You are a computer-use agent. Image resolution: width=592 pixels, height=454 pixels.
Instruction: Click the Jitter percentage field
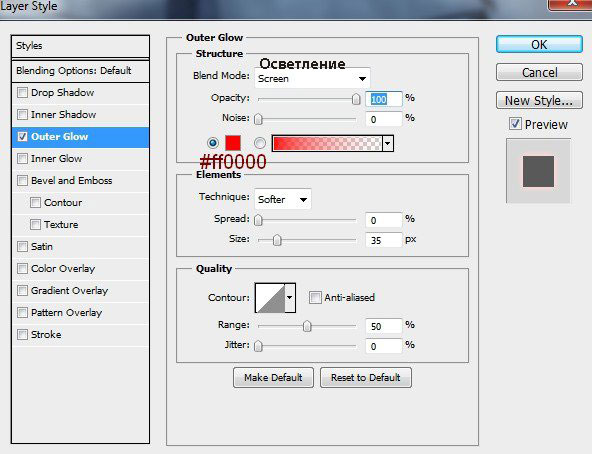point(384,346)
